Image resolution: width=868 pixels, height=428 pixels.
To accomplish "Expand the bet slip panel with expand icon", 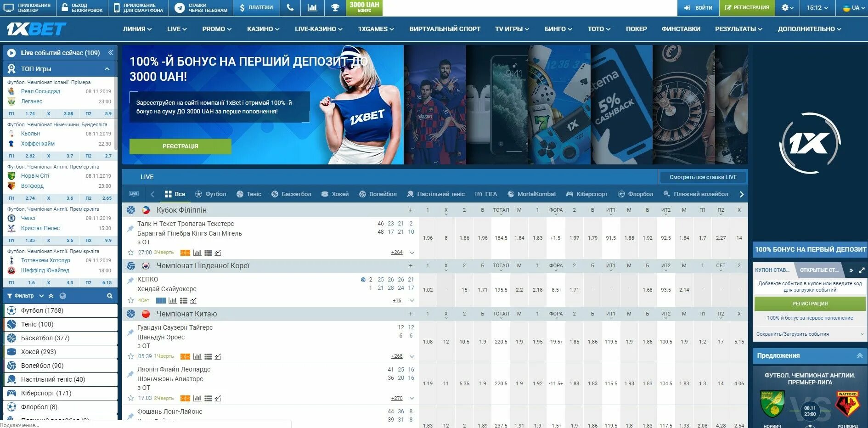I will (862, 270).
